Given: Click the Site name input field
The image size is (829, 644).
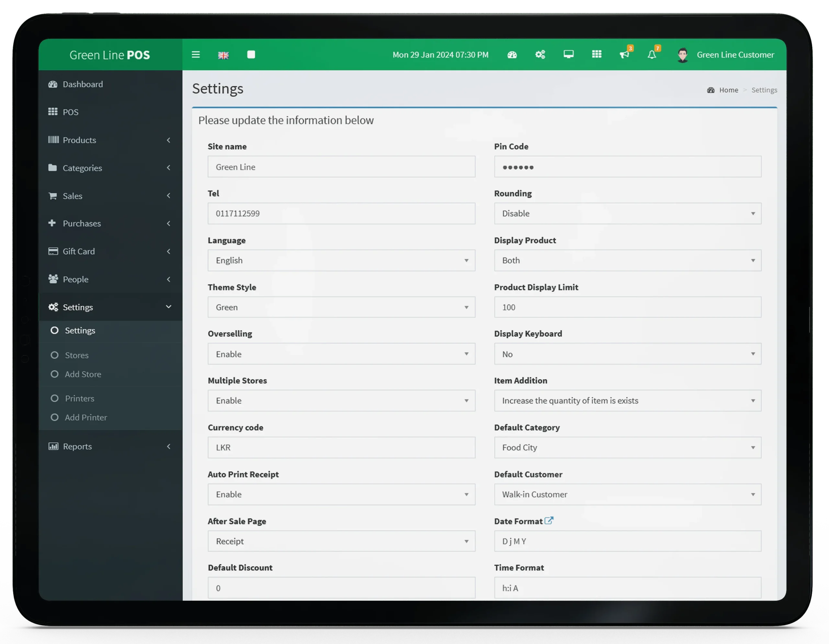Looking at the screenshot, I should coord(341,167).
